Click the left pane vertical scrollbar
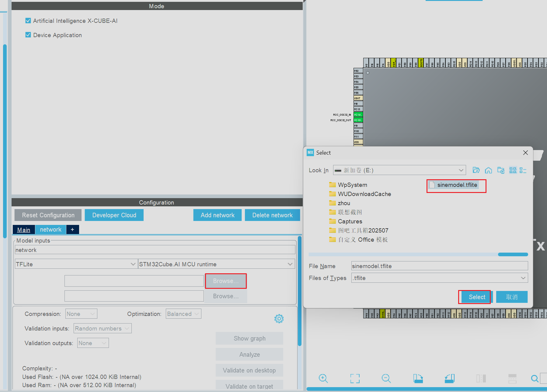Viewport: 547px width, 392px height. click(5, 142)
